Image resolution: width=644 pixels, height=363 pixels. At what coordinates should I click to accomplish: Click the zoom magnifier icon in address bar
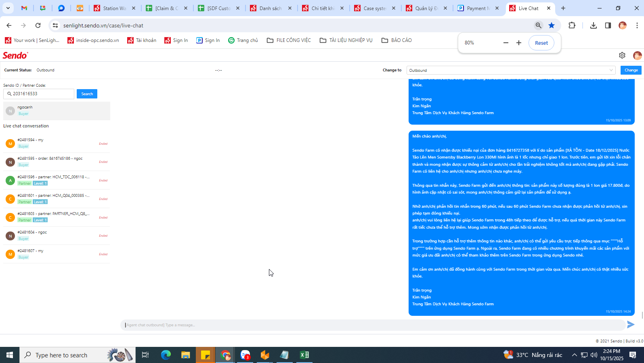(x=538, y=25)
